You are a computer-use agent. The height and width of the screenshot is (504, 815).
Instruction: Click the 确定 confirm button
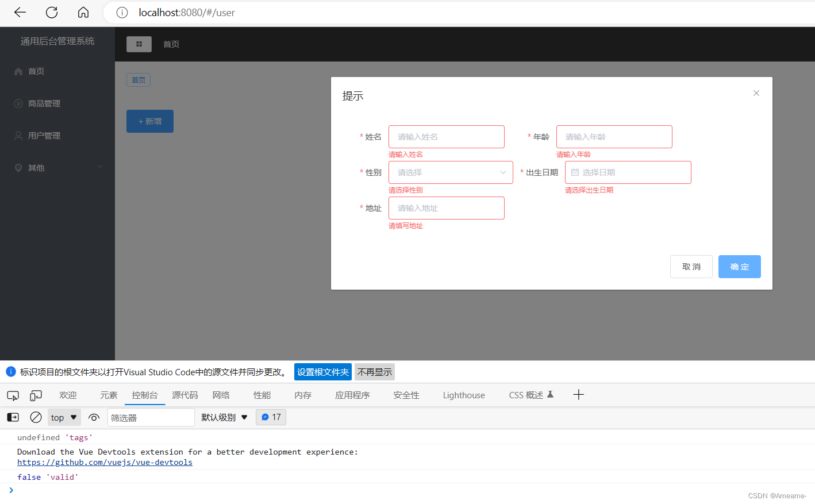(739, 266)
